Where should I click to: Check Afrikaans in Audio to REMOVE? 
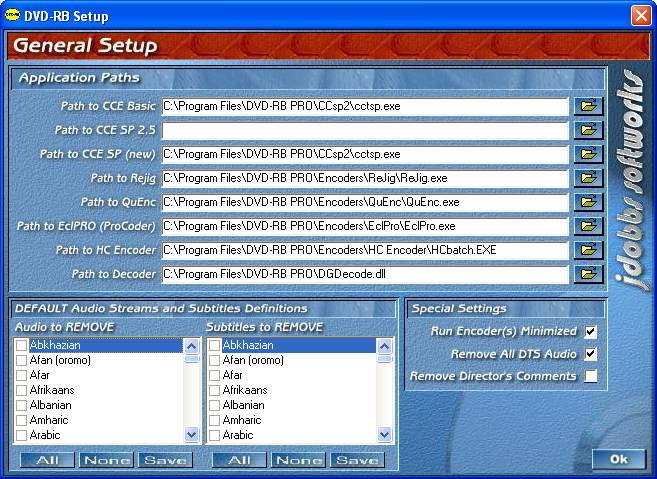21,390
